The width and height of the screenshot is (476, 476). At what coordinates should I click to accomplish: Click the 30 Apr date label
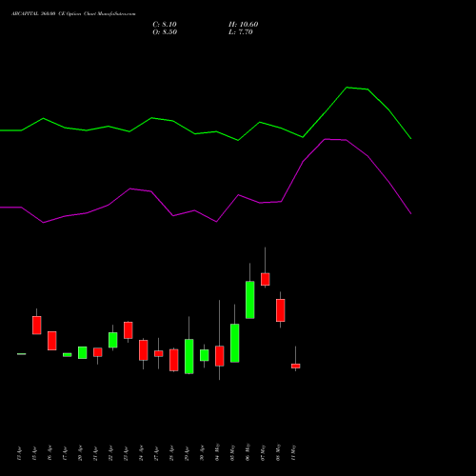coord(202,453)
